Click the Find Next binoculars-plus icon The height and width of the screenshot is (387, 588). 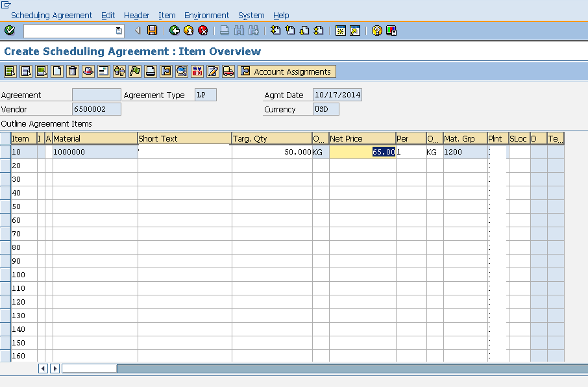click(x=254, y=31)
